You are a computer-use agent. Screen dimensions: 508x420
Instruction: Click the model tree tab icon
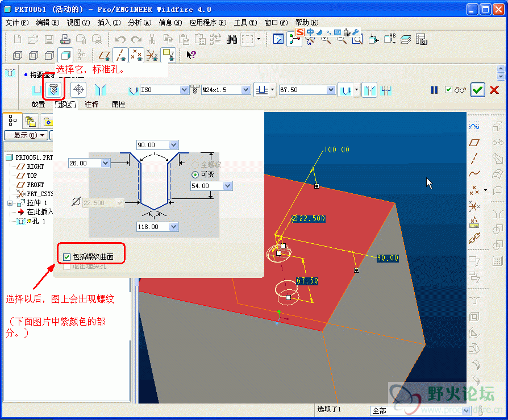tap(13, 120)
